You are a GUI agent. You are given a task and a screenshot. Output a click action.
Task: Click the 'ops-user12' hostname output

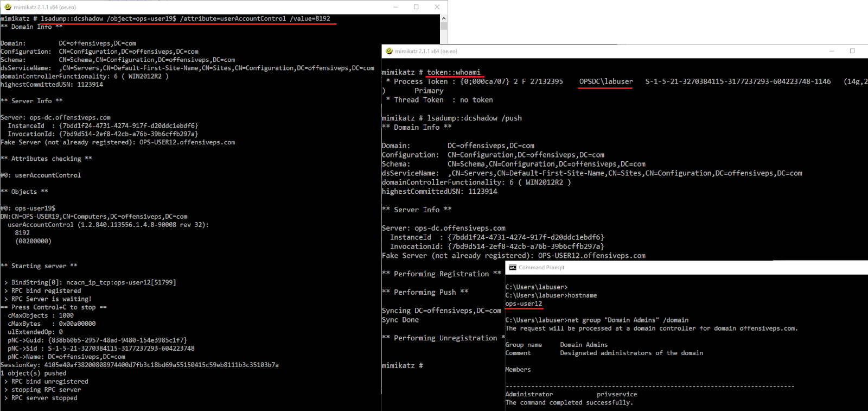click(x=524, y=303)
